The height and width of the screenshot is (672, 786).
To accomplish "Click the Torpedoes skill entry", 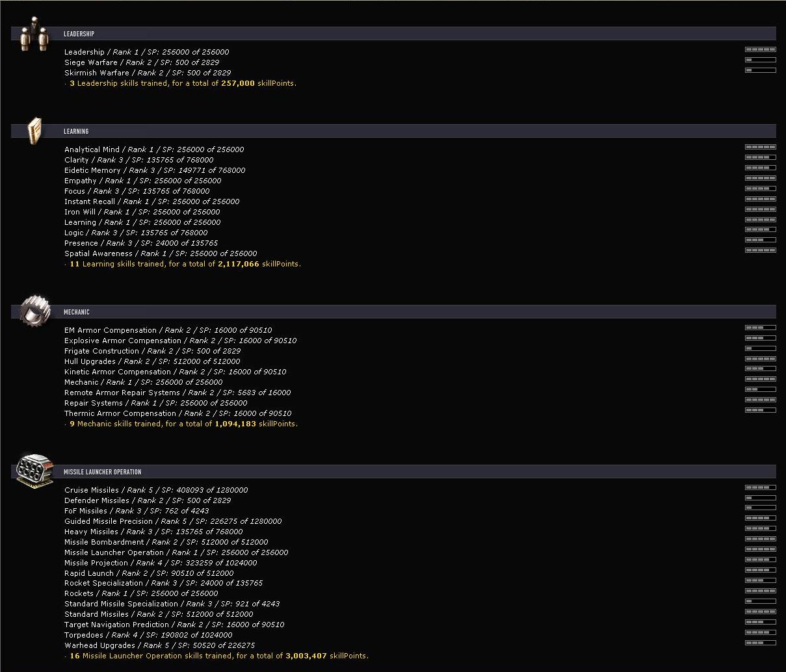I will point(148,635).
